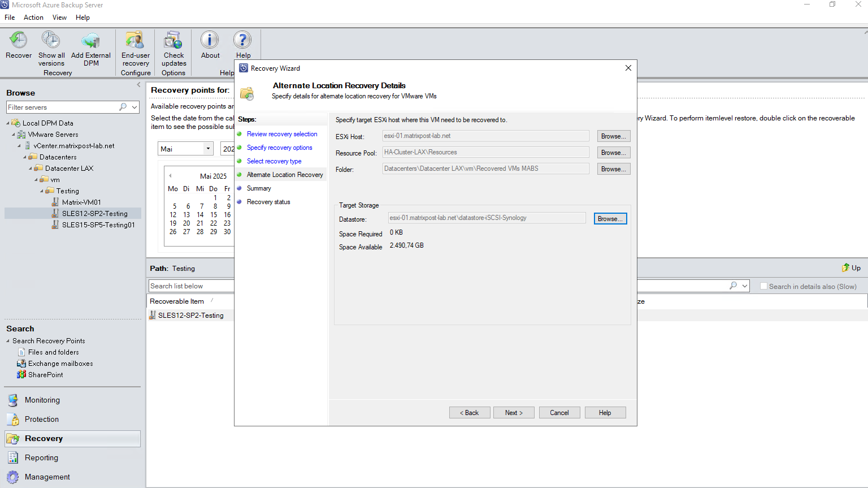
Task: Collapse the Datacenters tree node
Action: (x=25, y=157)
